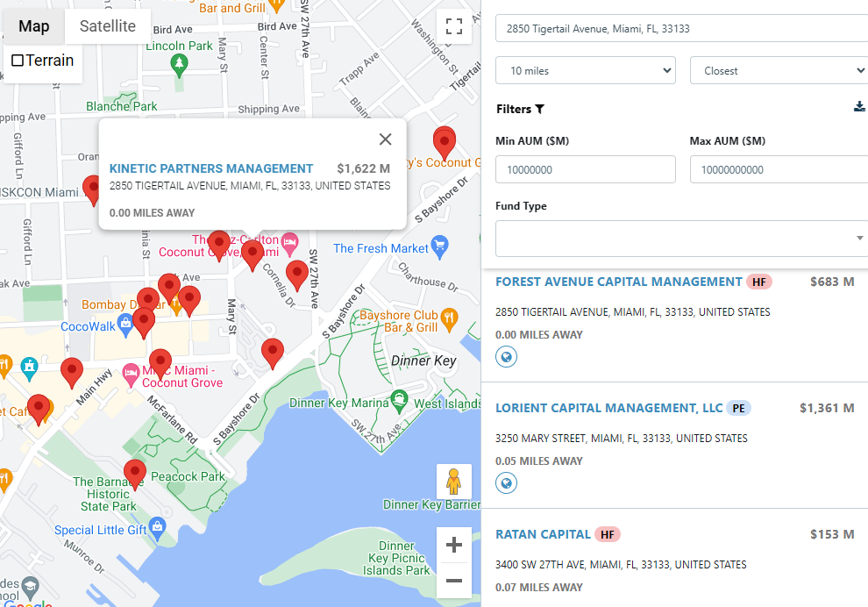Open Lorient Capital website globe icon
The height and width of the screenshot is (607, 868).
click(x=506, y=483)
